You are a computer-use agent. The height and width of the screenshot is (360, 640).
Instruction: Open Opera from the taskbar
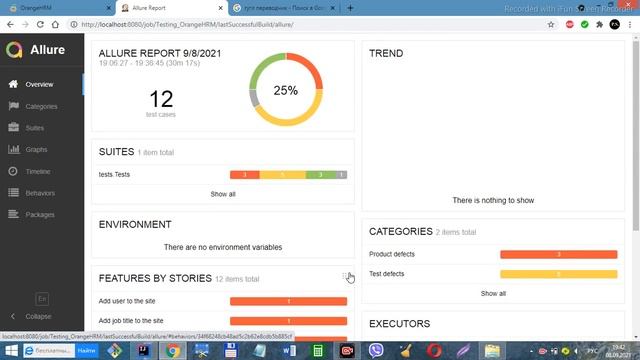click(x=434, y=351)
